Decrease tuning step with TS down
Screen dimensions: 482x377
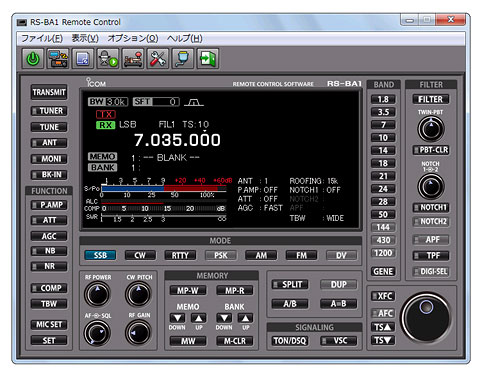383,340
